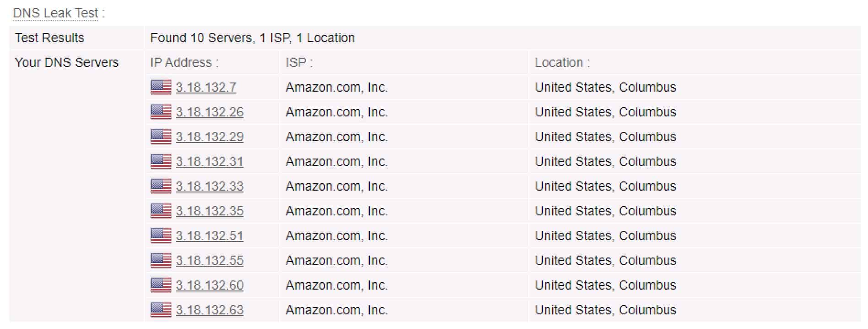Click the US flag beside 3.18.132.33

pos(161,186)
